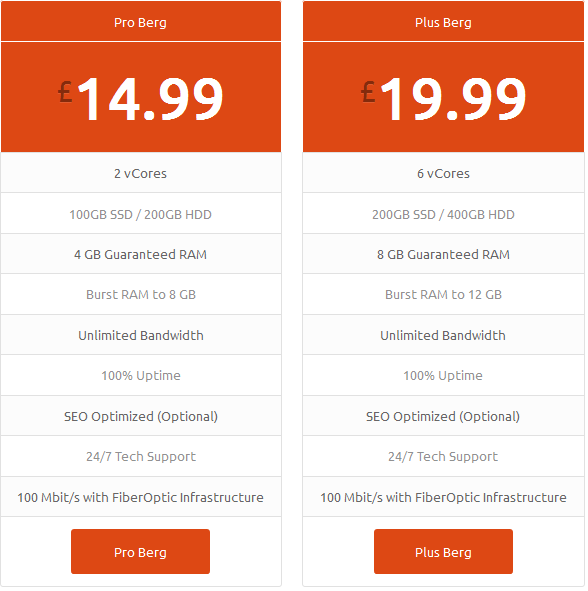Click 100 Mbit/s FiberOptic row in Pro Berg
The image size is (588, 591).
tap(141, 497)
